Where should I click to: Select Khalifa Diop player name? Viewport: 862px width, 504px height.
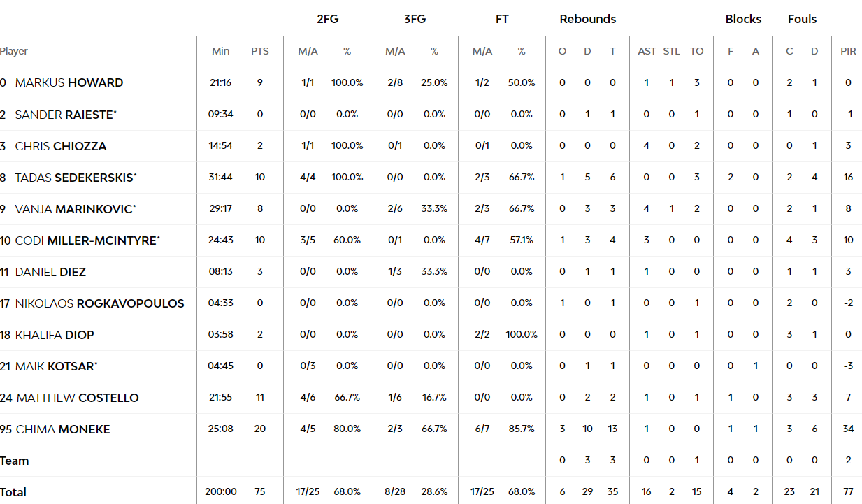(x=55, y=335)
